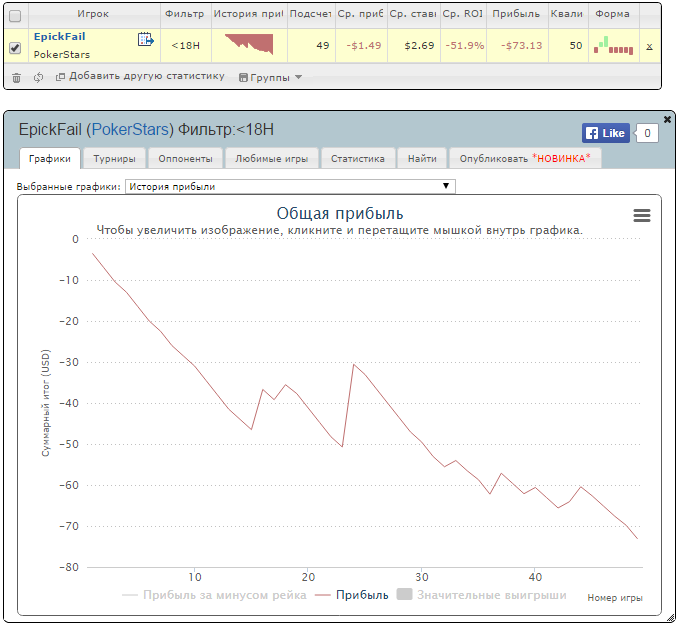Screen dimensions: 678x625
Task: Expand the Группы dropdown
Action: click(270, 77)
